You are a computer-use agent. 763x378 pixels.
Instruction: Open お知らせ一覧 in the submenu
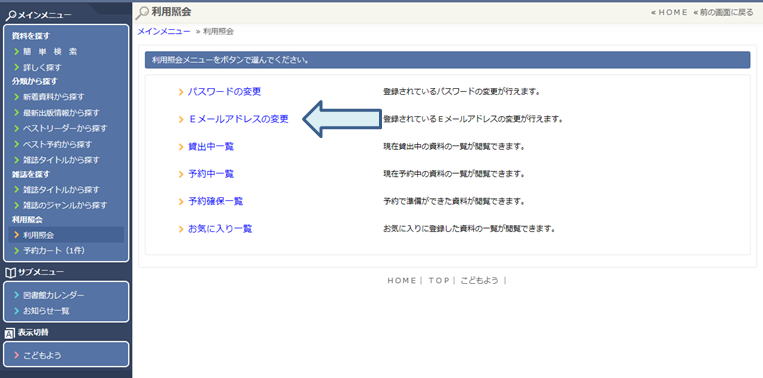[46, 311]
